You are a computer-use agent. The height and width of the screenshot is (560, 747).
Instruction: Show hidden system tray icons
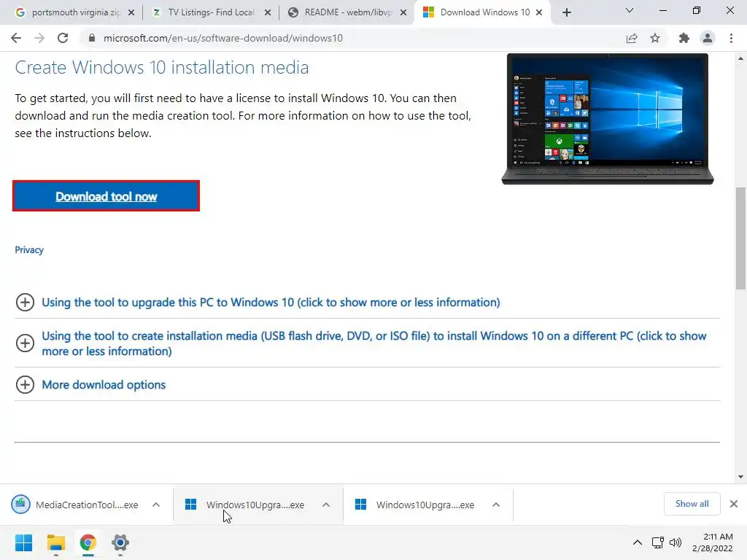pyautogui.click(x=638, y=542)
